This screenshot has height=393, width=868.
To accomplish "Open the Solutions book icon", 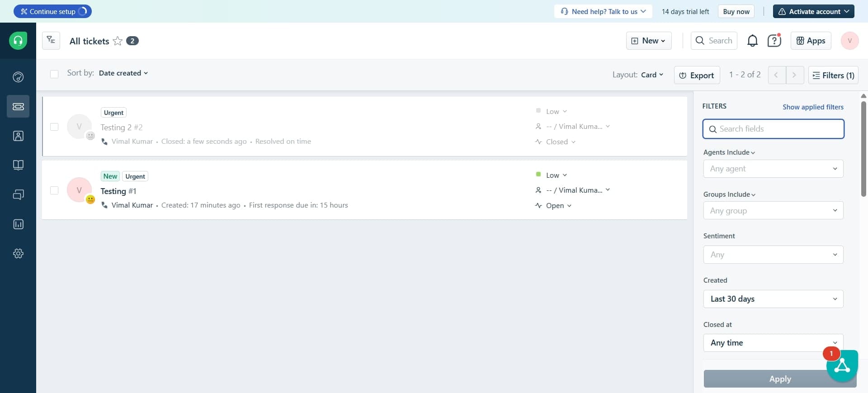I will (18, 165).
